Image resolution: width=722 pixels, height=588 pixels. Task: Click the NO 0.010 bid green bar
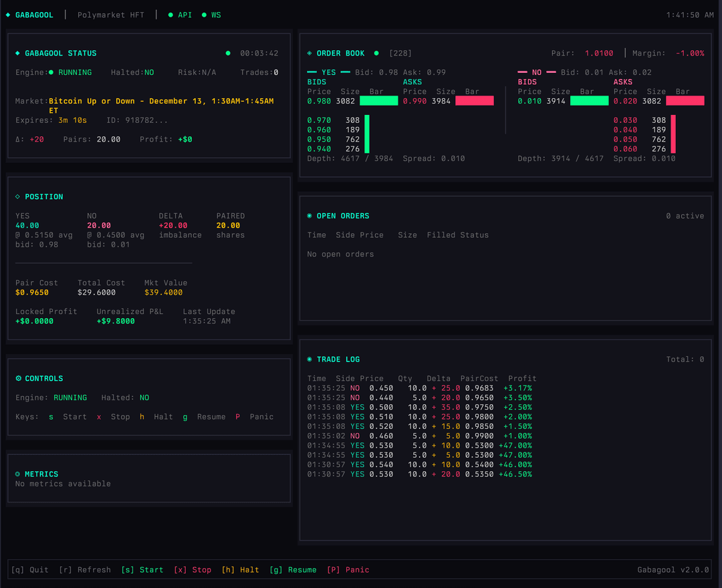590,101
